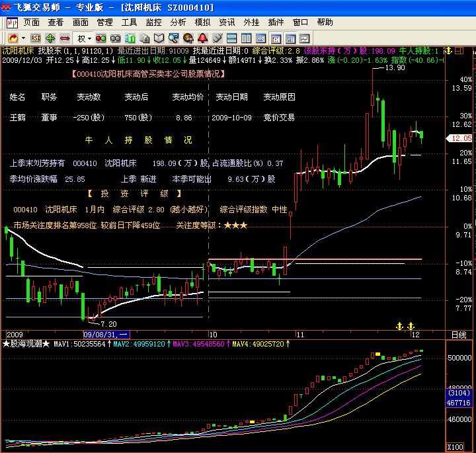Click the 13.90 high price label
The image size is (476, 453).
[x=395, y=67]
